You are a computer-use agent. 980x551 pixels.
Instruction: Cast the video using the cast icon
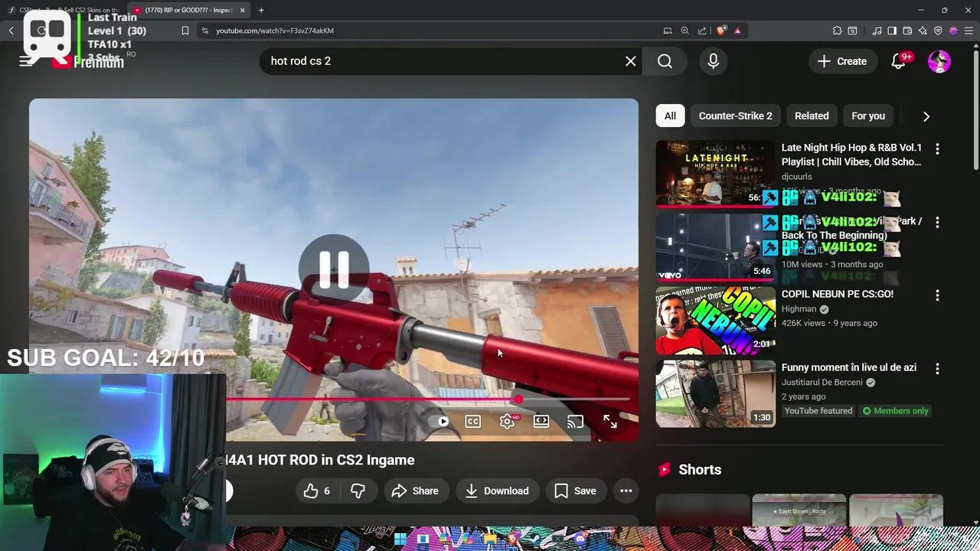575,421
